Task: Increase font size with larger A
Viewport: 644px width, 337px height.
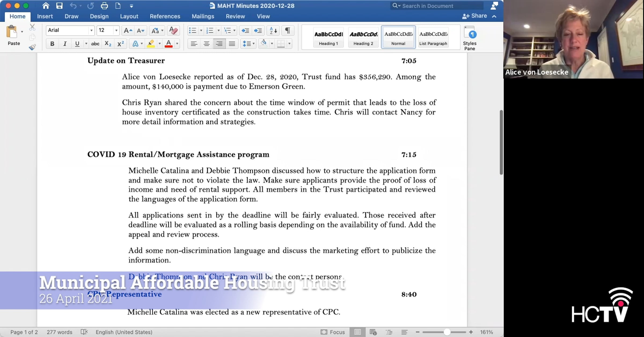Action: coord(128,30)
